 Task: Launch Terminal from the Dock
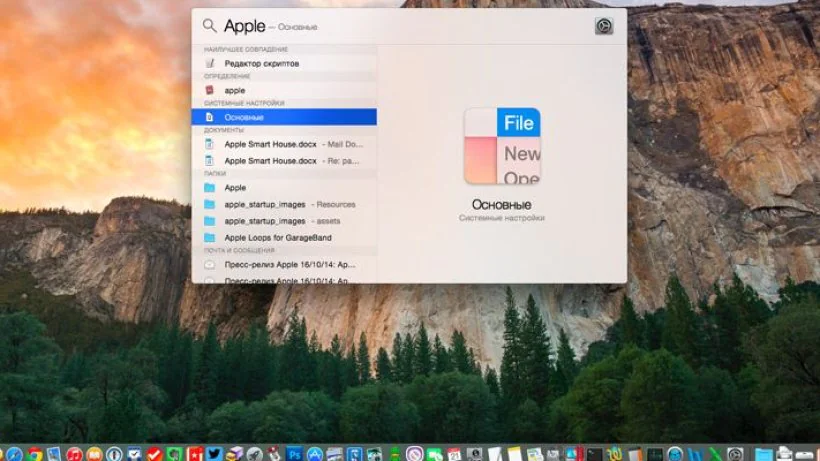594,454
